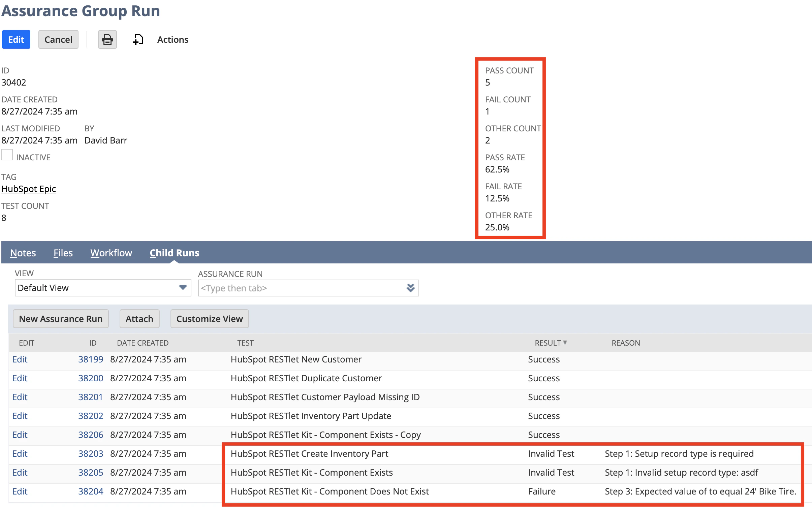Switch to the Notes tab

coord(23,252)
